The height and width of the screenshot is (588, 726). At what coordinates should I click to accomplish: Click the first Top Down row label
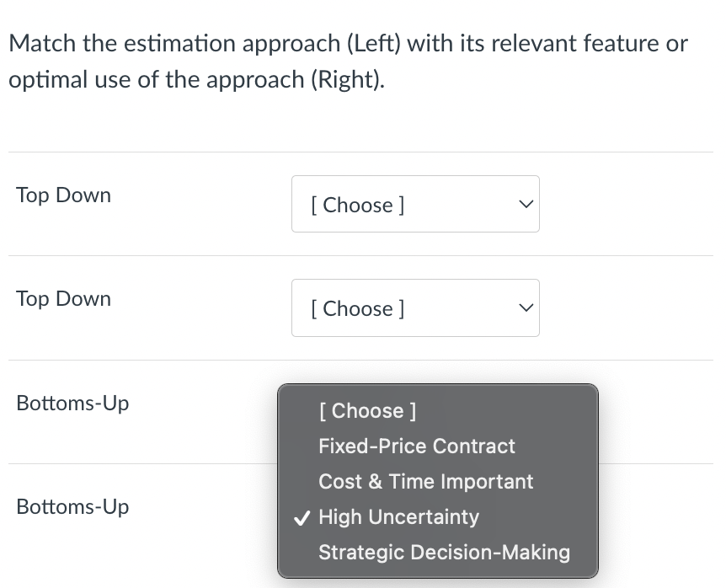click(63, 195)
